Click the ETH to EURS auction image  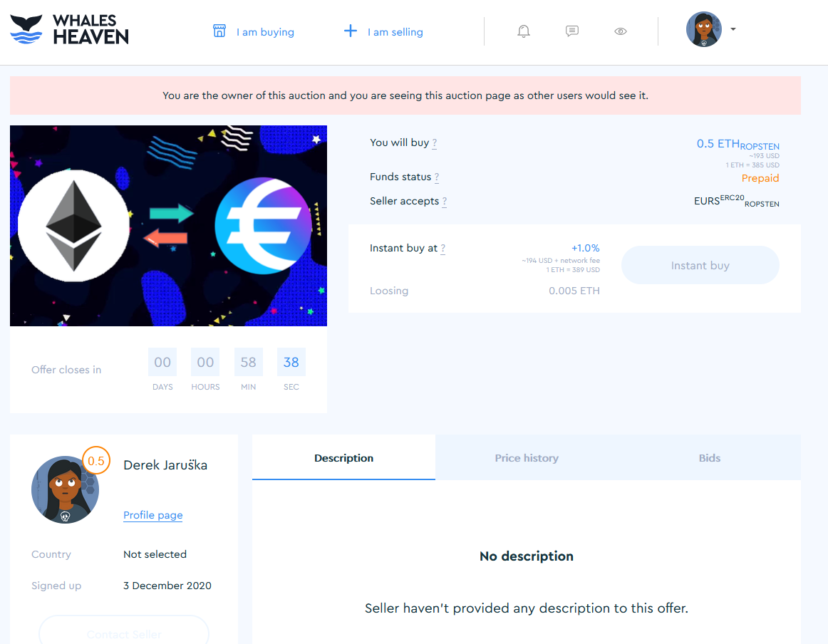(168, 225)
